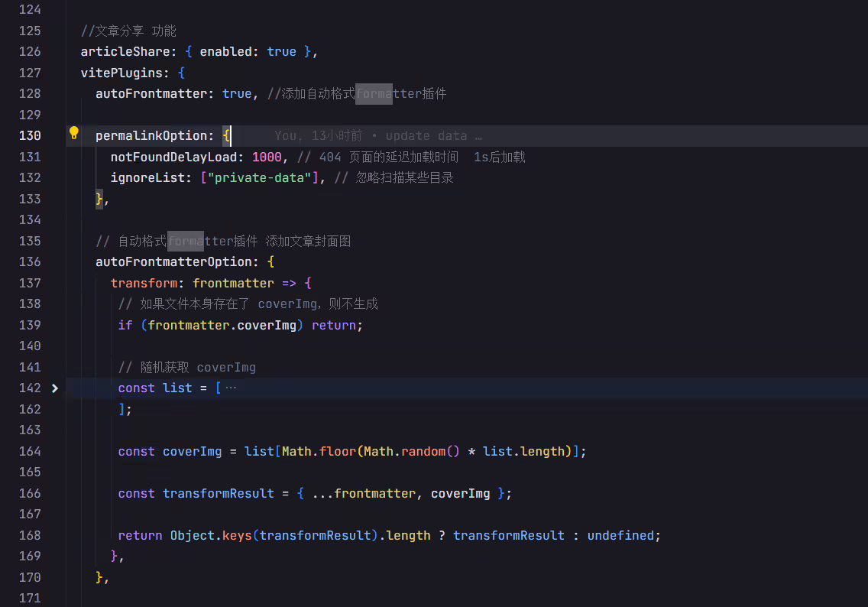Click 'autoFrontmatterOption' on line 136
Viewport: 868px width, 607px height.
pos(173,262)
